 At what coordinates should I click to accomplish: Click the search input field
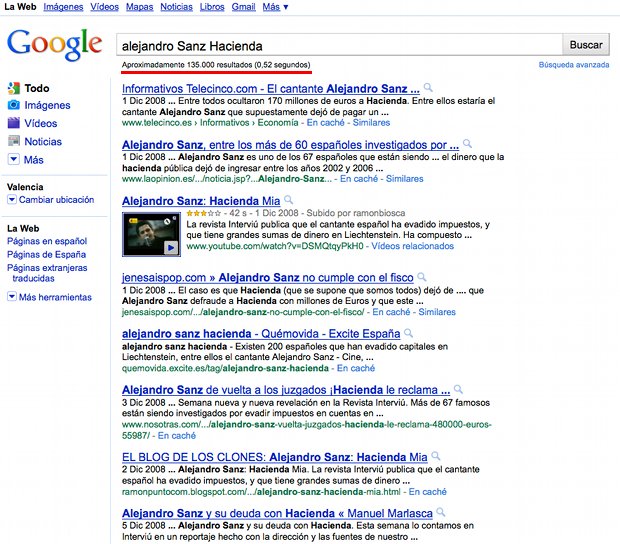[x=339, y=45]
